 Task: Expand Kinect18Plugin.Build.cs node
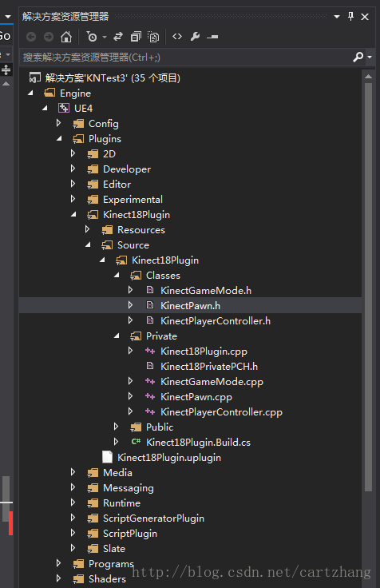(x=117, y=441)
